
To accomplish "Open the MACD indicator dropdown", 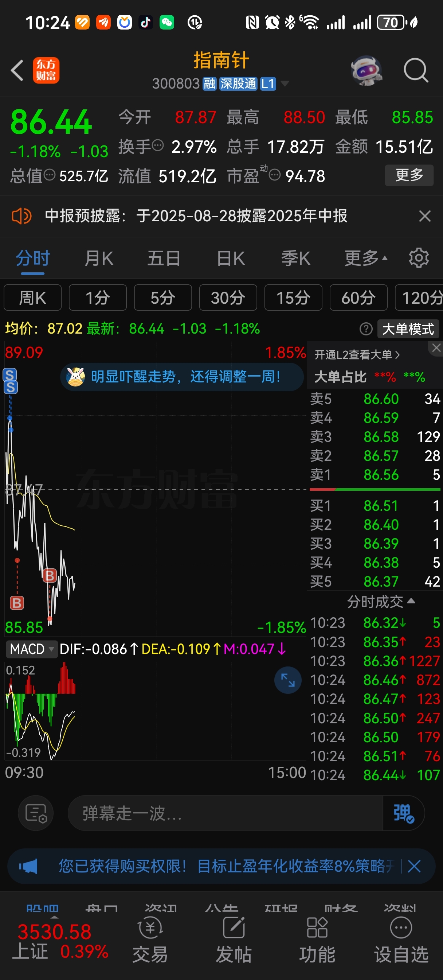I will point(31,649).
